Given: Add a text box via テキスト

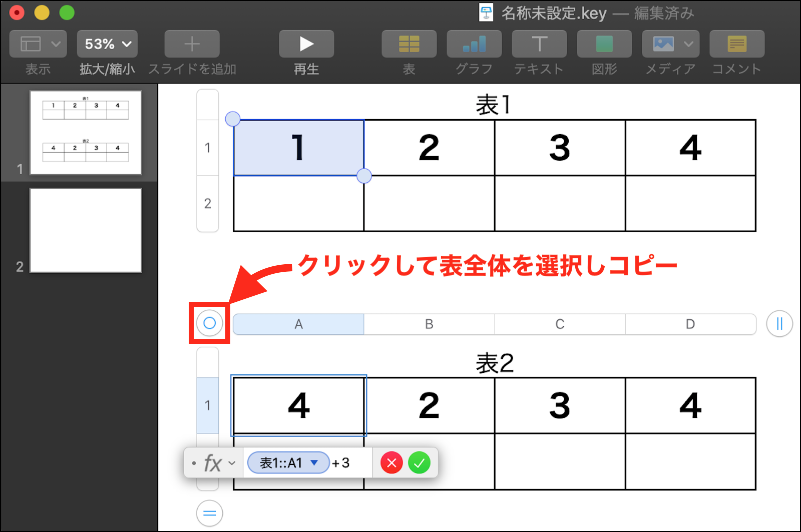Looking at the screenshot, I should coord(539,44).
